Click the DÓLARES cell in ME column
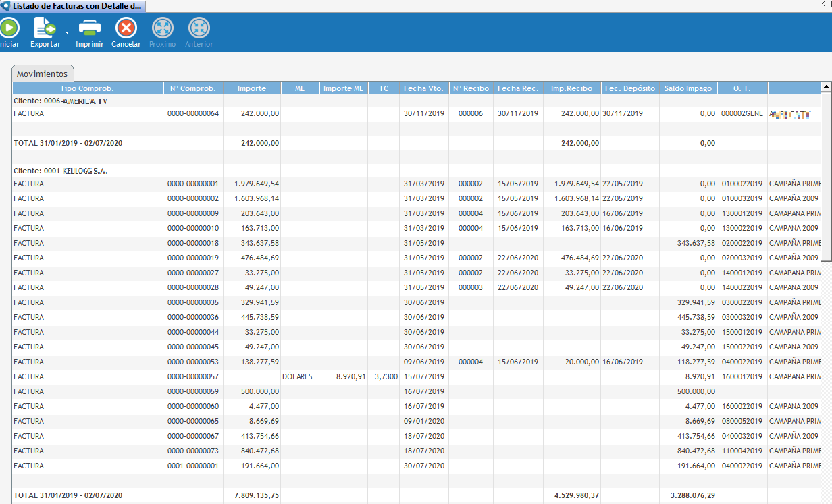Image resolution: width=832 pixels, height=504 pixels. 297,376
